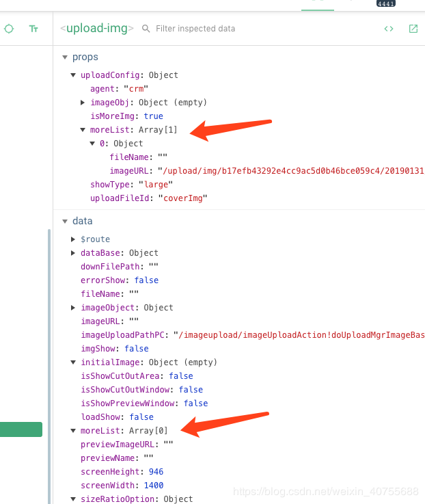425x504 pixels.
Task: Collapse the data section
Action: click(x=65, y=221)
